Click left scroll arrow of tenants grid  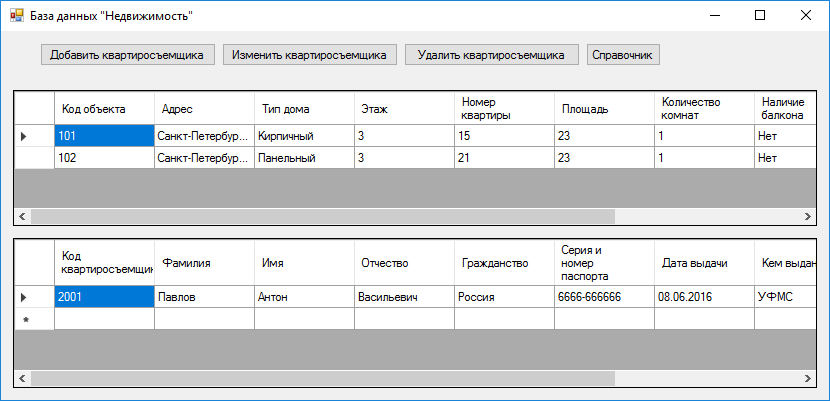[x=22, y=378]
